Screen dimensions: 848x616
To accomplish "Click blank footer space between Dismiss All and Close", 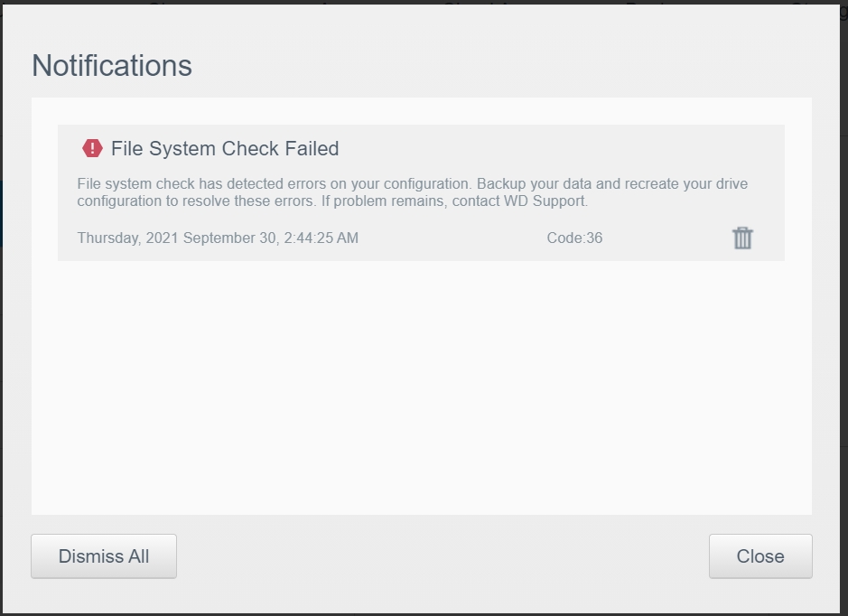I will [443, 556].
